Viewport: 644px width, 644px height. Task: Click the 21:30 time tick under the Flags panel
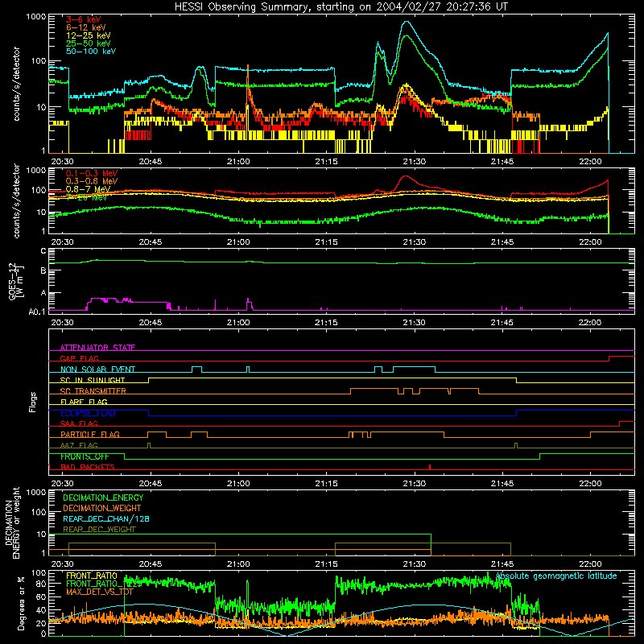coord(415,484)
